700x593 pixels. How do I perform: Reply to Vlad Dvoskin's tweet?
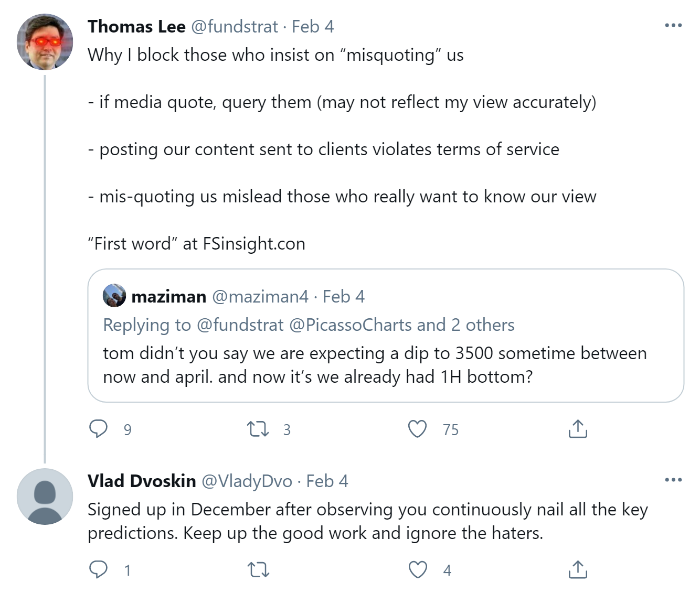pyautogui.click(x=99, y=569)
